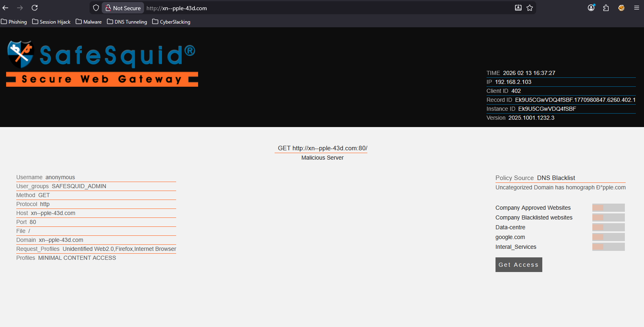
Task: Open the extensions puzzle icon
Action: tap(606, 8)
